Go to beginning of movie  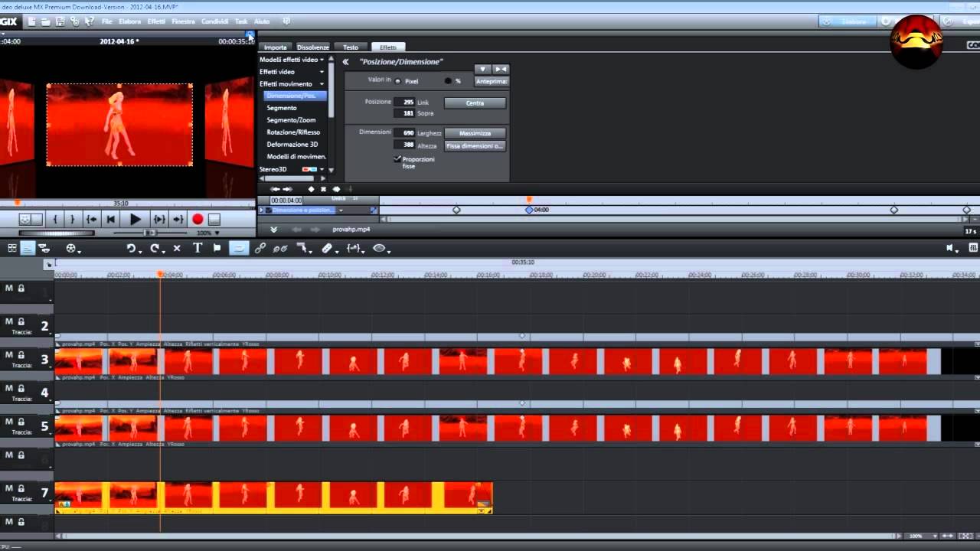111,219
